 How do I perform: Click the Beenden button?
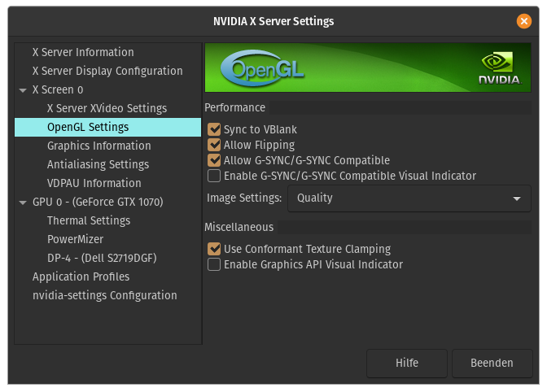tap(492, 363)
